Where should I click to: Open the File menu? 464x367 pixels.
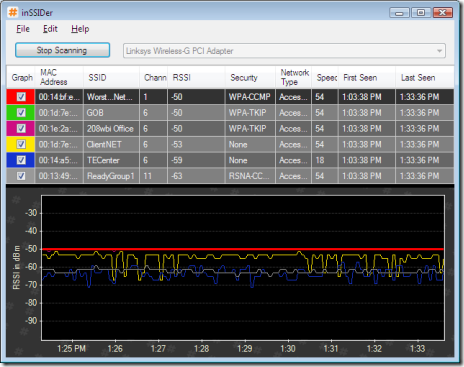tap(23, 29)
